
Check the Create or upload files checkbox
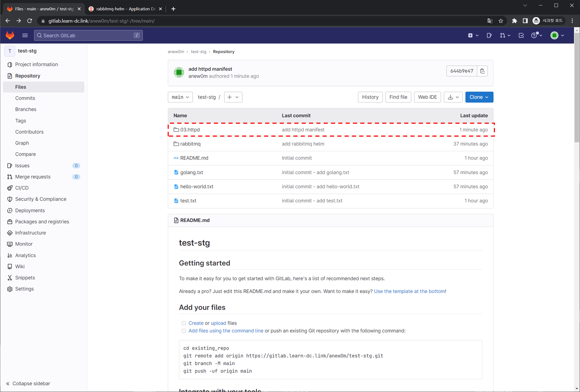click(x=184, y=323)
